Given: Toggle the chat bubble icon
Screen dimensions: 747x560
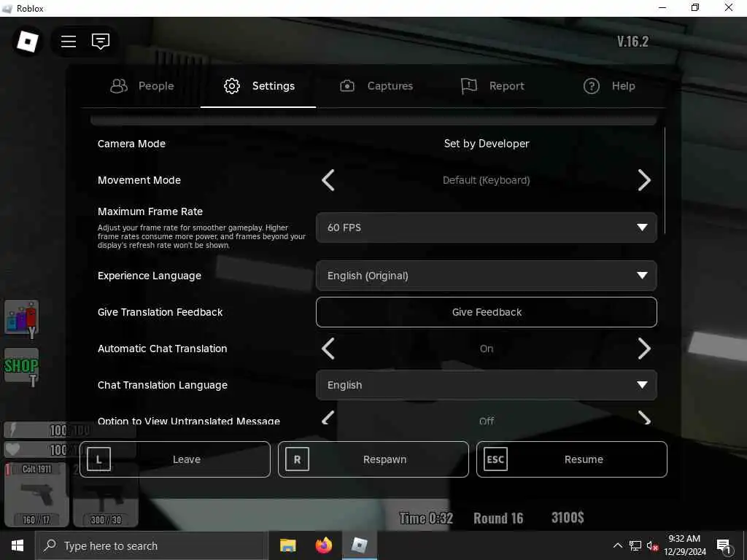Looking at the screenshot, I should [101, 42].
